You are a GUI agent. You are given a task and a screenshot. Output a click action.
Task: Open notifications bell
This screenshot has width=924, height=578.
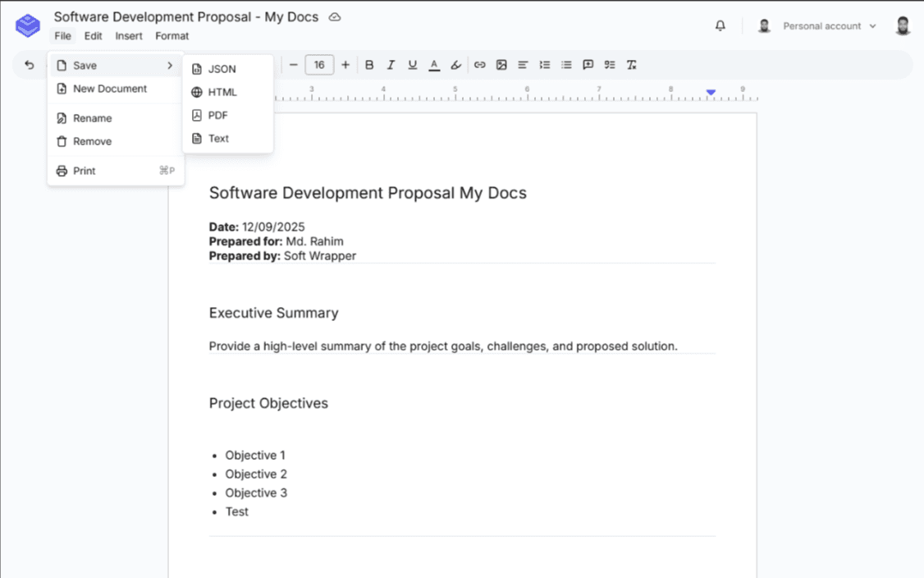[x=720, y=25]
